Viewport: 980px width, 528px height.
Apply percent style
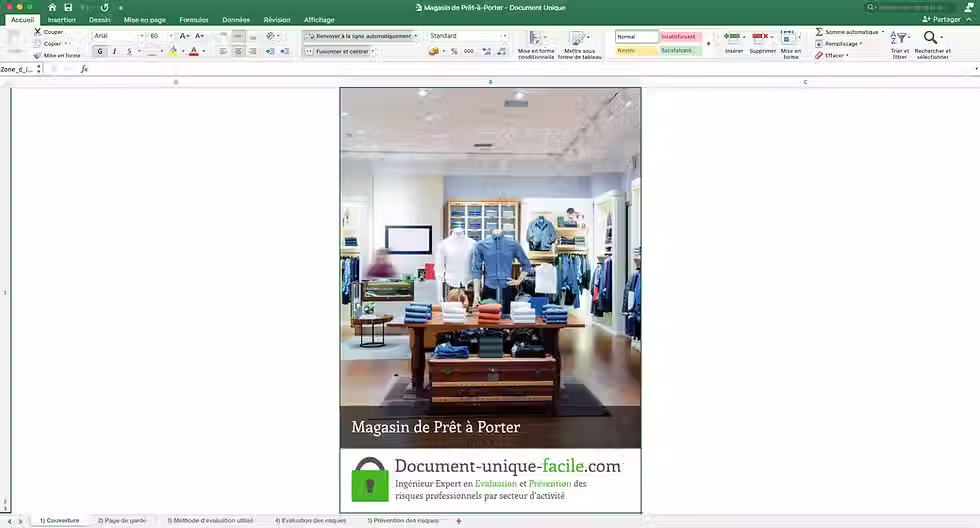[454, 51]
